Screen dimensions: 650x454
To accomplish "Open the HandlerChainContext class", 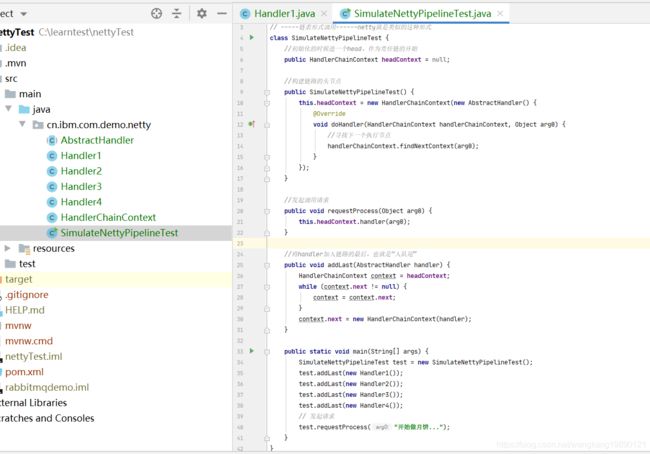I will coord(108,217).
